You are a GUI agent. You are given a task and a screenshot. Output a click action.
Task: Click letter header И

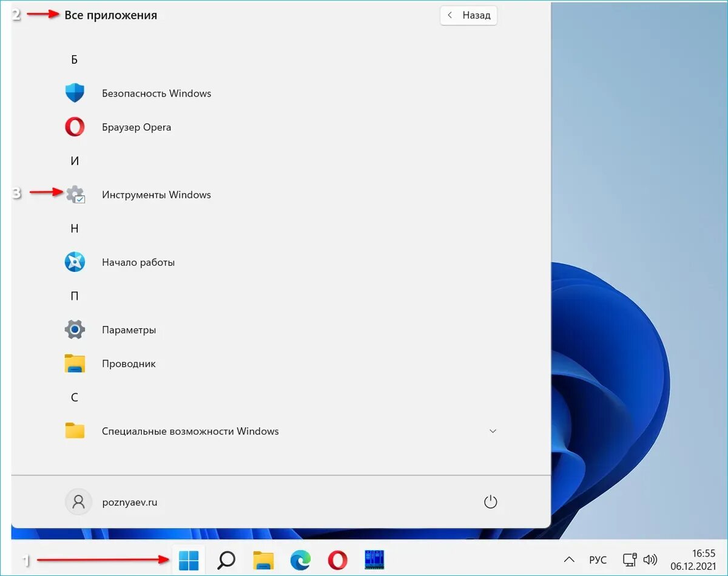75,161
